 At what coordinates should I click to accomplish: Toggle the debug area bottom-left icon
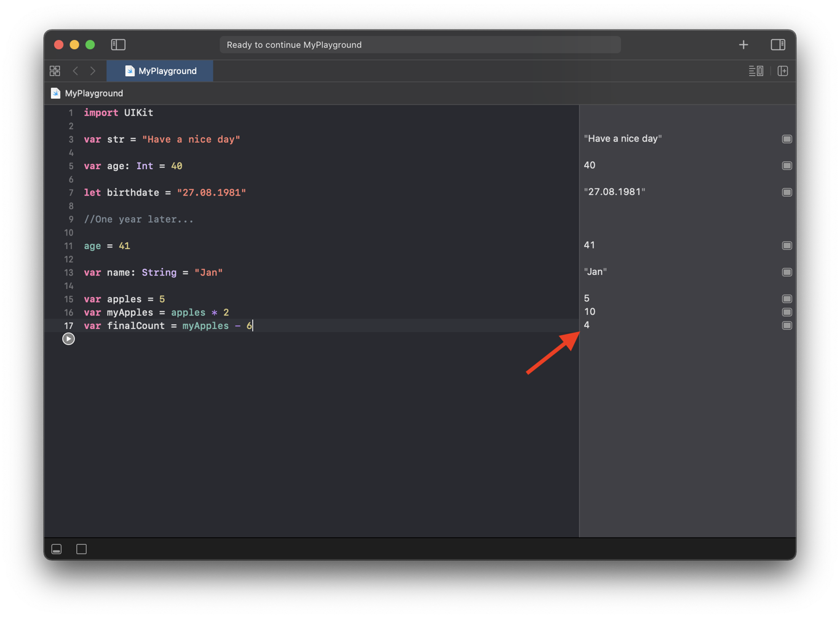tap(57, 549)
